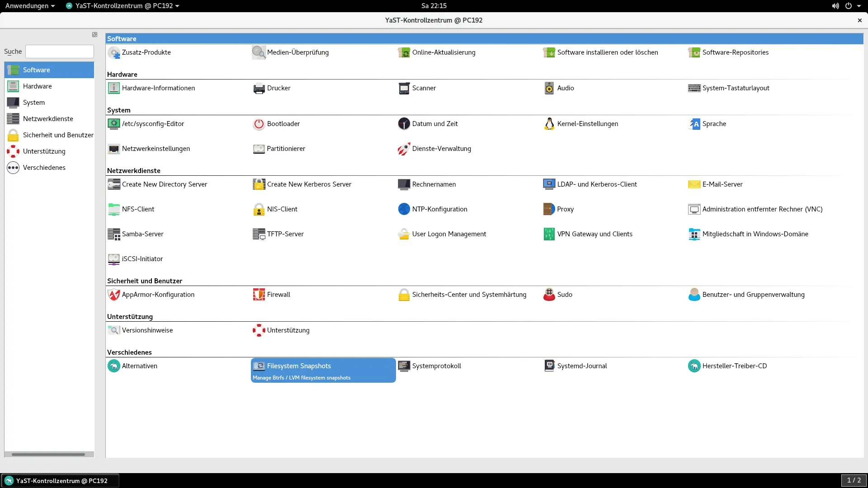The image size is (868, 488).
Task: Open the Partitionierer disk icon
Action: (x=259, y=149)
